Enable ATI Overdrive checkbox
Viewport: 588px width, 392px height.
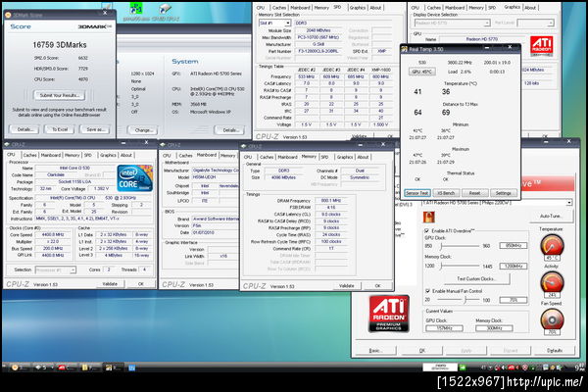point(426,230)
